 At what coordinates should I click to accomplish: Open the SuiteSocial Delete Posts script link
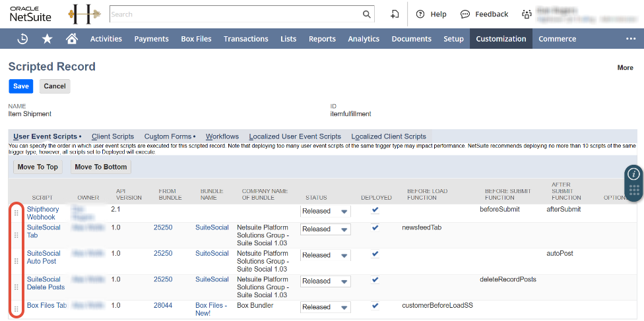[46, 283]
